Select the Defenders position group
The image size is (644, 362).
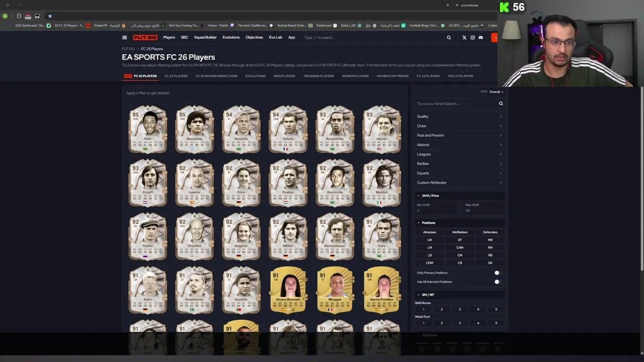[490, 232]
